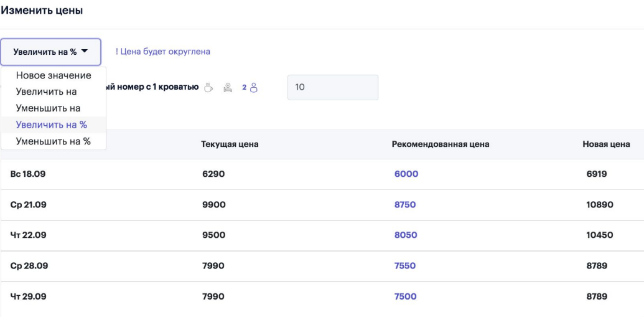Open the 'Увеличить на %' dropdown button

pos(50,52)
